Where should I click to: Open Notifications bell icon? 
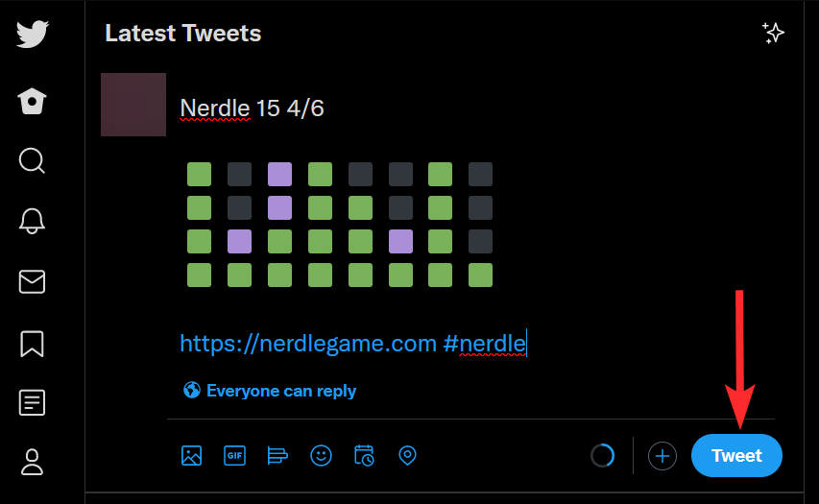pyautogui.click(x=32, y=221)
